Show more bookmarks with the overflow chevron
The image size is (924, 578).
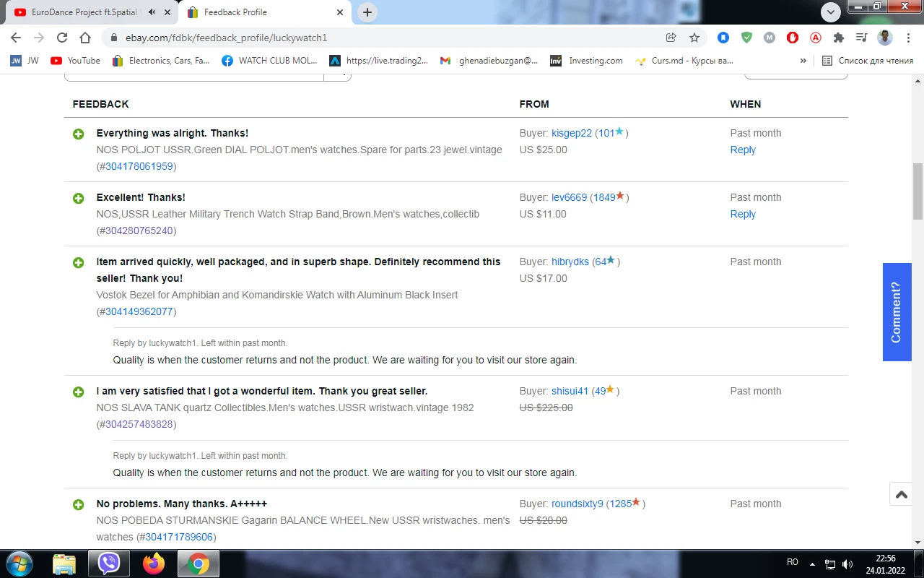pyautogui.click(x=803, y=61)
